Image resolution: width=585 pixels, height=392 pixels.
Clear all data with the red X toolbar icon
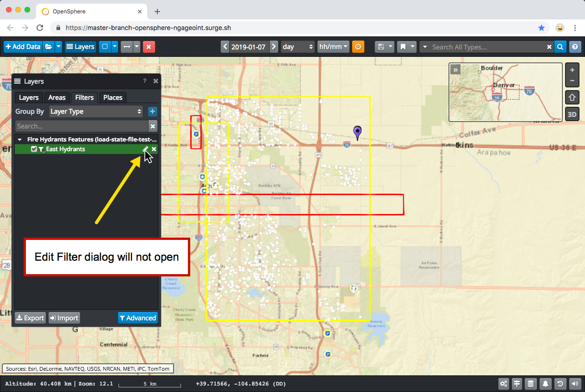[x=149, y=46]
